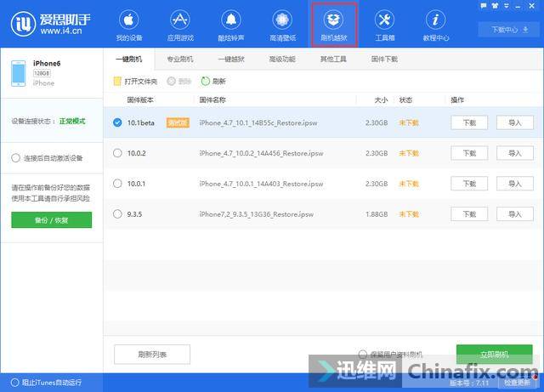544x392 pixels.
Task: Click firmware name iPhone_4.7_10.0.2_14A456_Restore.ipsw
Action: [x=261, y=153]
